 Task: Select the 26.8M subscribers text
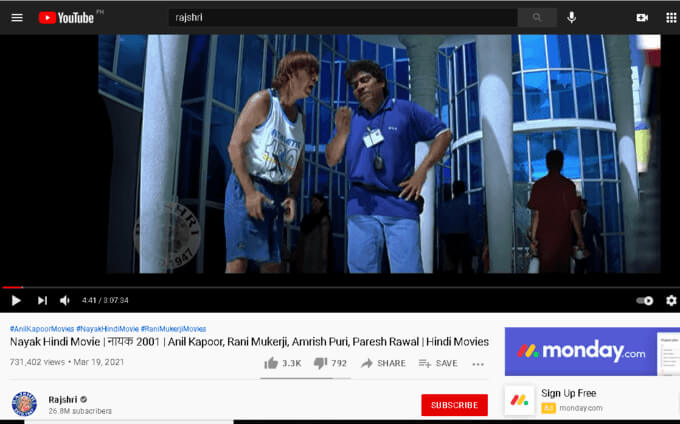(x=80, y=411)
